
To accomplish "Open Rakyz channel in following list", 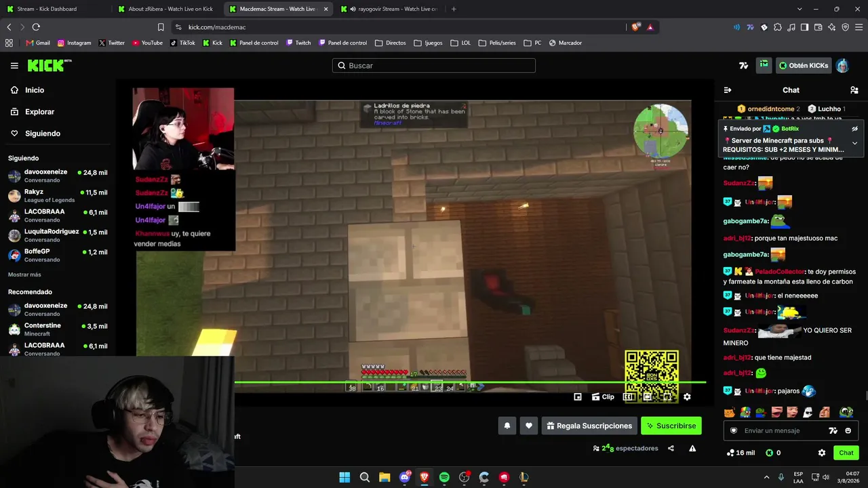I will tap(58, 196).
